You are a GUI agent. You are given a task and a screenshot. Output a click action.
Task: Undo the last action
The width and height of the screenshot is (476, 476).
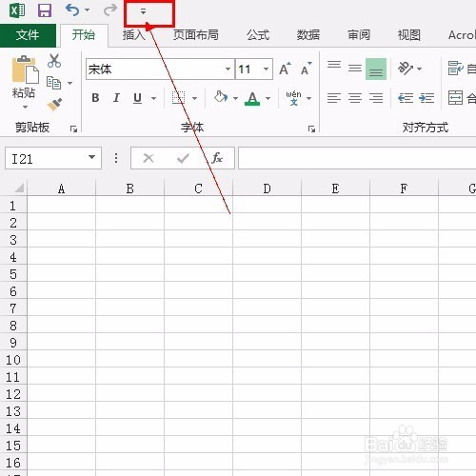72,10
